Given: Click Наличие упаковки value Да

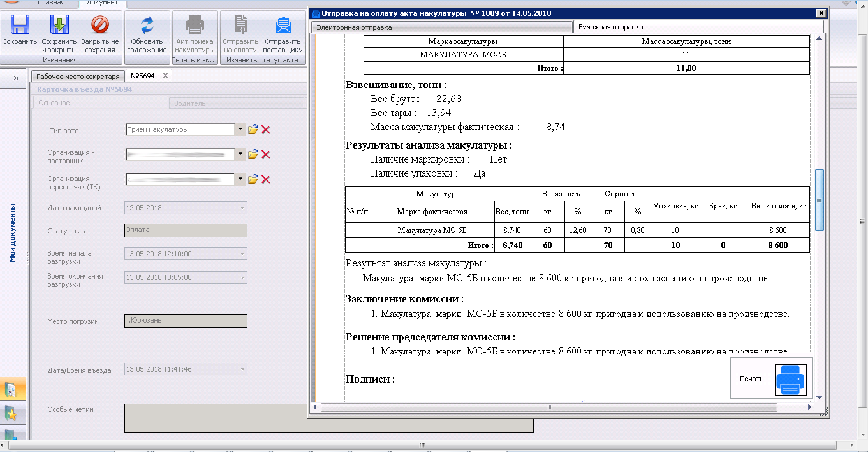Looking at the screenshot, I should [x=479, y=173].
